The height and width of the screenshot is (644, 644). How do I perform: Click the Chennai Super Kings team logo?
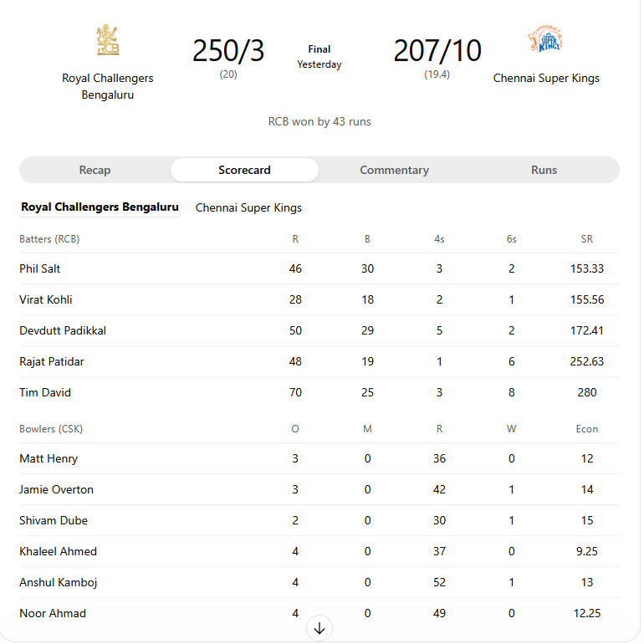pyautogui.click(x=545, y=39)
